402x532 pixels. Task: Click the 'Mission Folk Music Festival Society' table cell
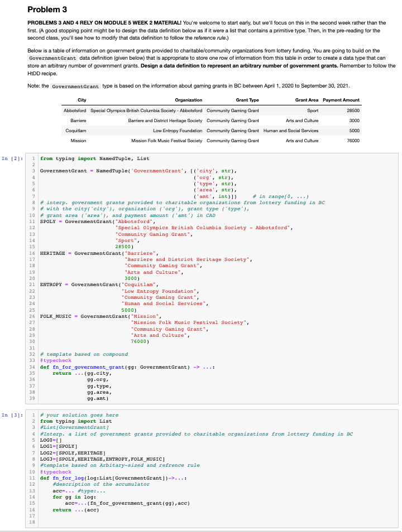pos(167,141)
